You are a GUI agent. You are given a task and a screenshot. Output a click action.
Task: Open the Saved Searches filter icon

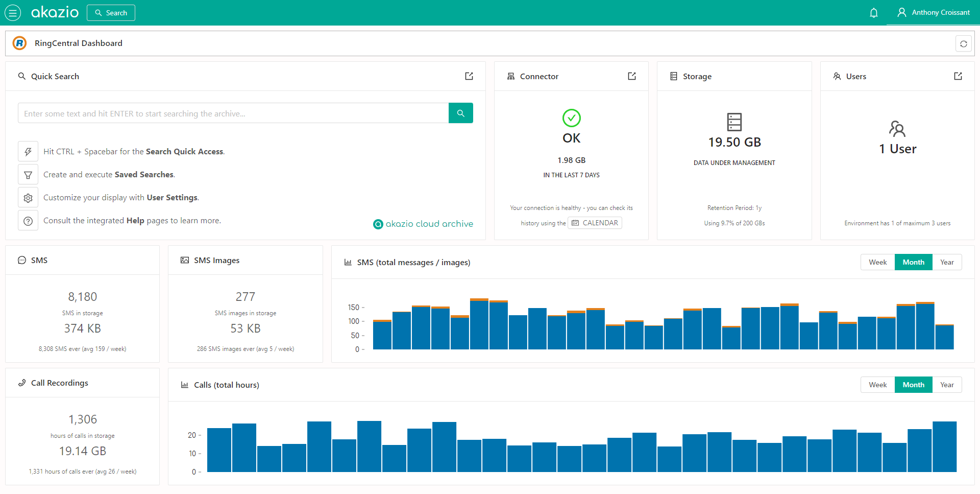click(28, 174)
